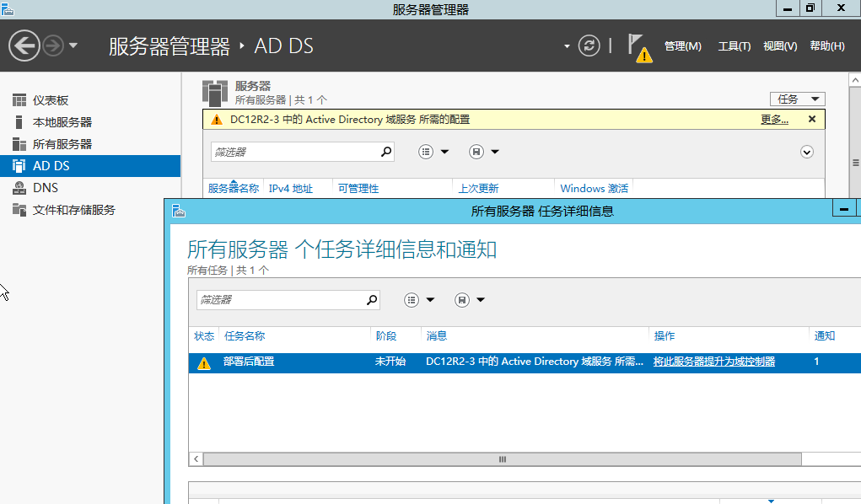The width and height of the screenshot is (861, 504).
Task: Select AD DS in the sidebar
Action: [90, 166]
